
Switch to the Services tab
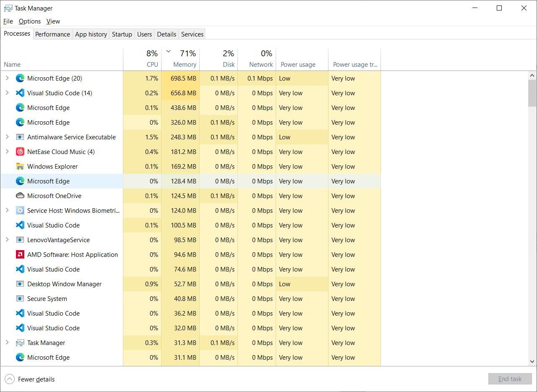click(192, 34)
